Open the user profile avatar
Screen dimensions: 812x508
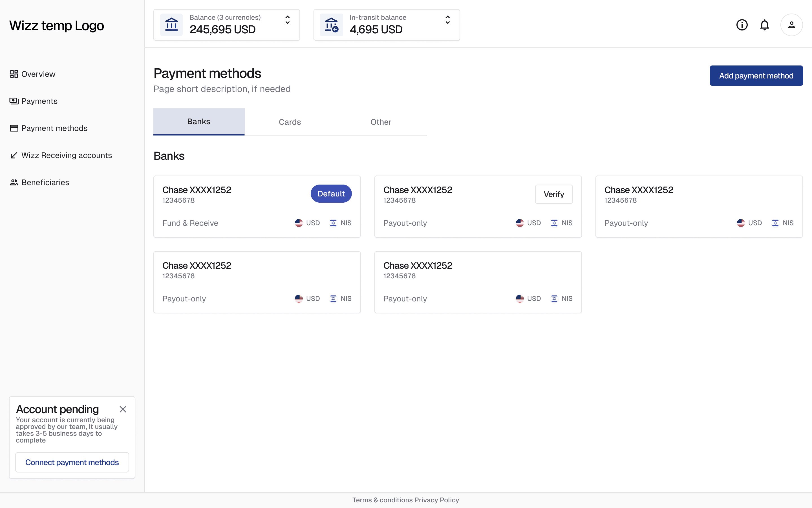tap(791, 25)
